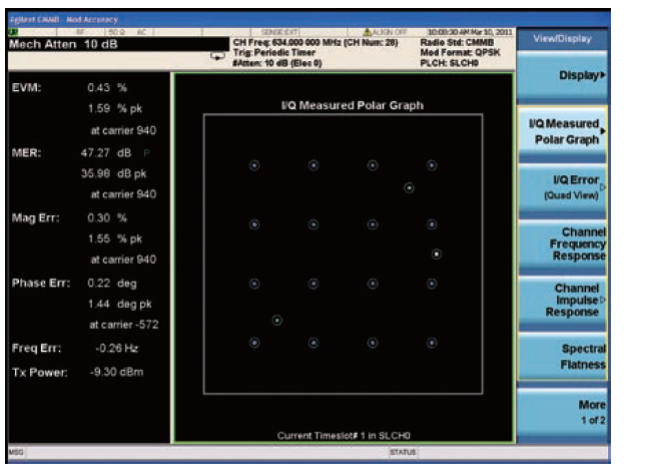Click the Radio Std: CMMB text
Image resolution: width=649 pixels, height=471 pixels.
click(457, 42)
